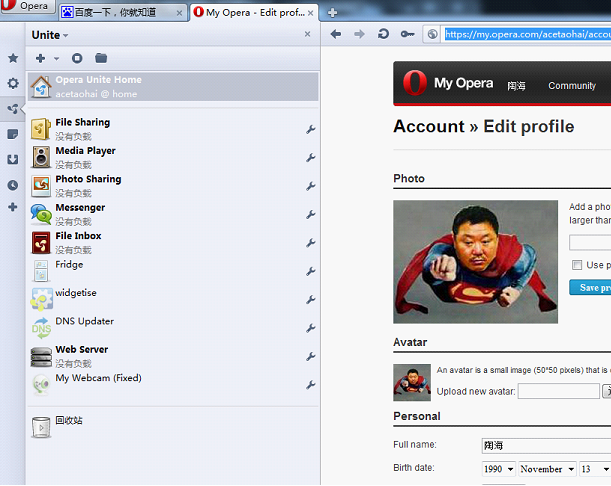Open Web Server settings wrench

[311, 356]
